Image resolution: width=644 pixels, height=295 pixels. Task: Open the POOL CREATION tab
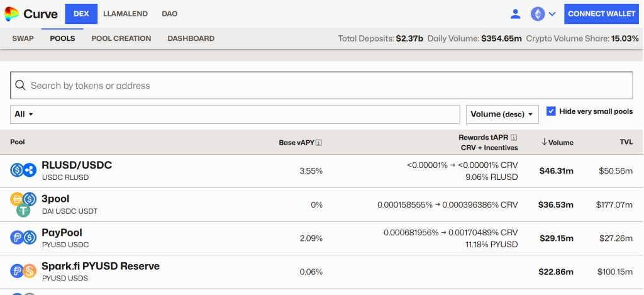(x=121, y=38)
